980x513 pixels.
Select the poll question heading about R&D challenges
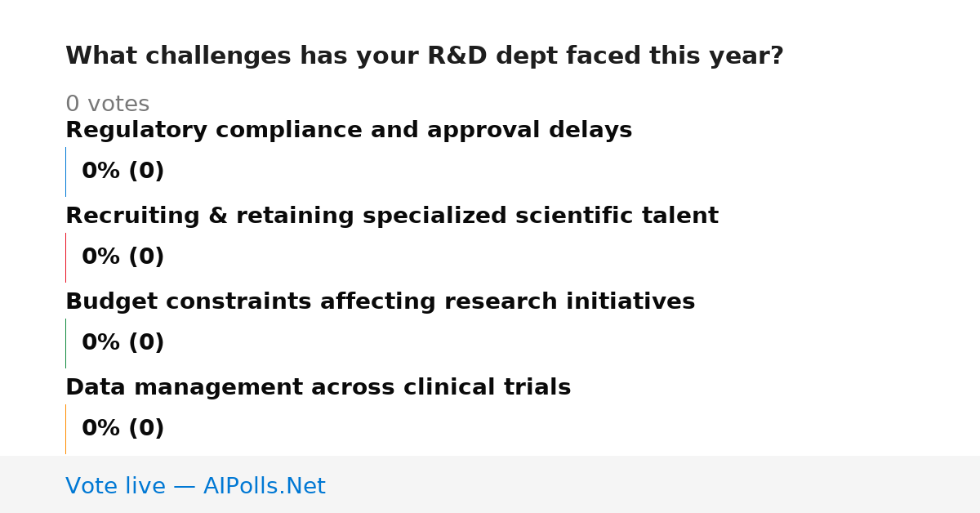(425, 56)
